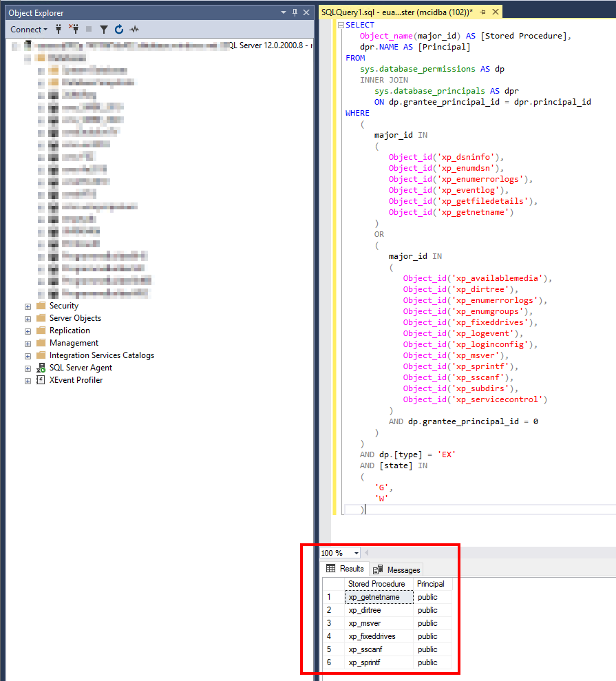Open Object Explorer window position dropdown arrow
616x681 pixels.
284,12
